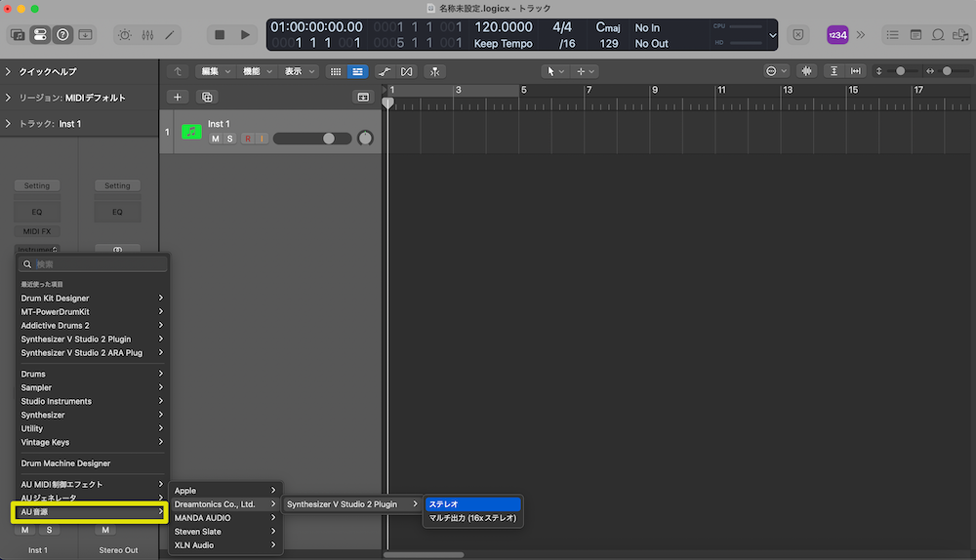Toggle the catch playhead button
Viewport: 976px width, 560px height.
point(434,71)
